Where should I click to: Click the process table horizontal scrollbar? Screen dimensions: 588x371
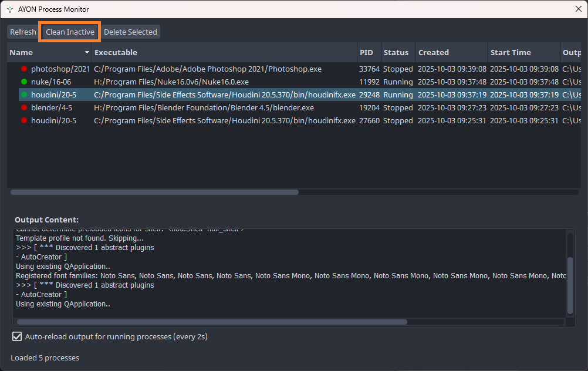tap(154, 193)
